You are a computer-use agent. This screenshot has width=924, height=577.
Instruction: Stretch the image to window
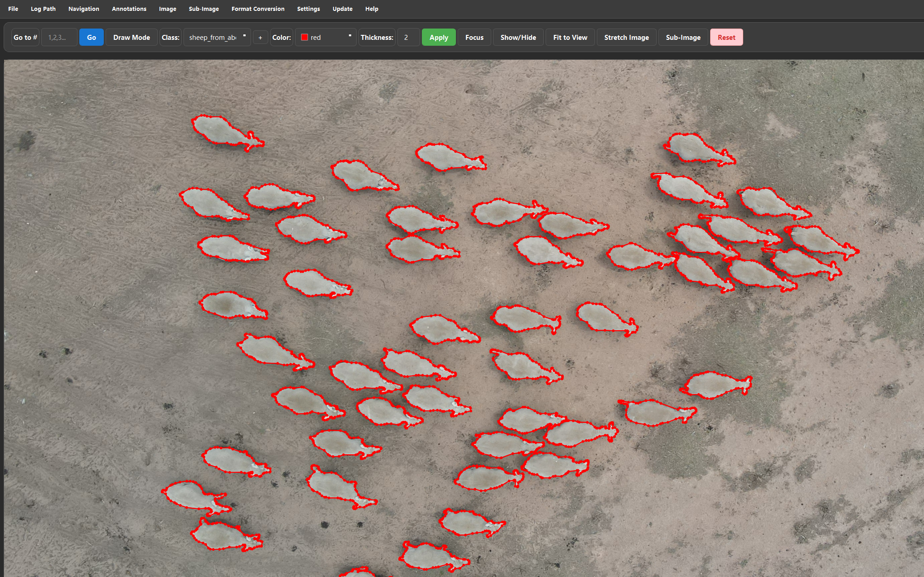click(626, 37)
